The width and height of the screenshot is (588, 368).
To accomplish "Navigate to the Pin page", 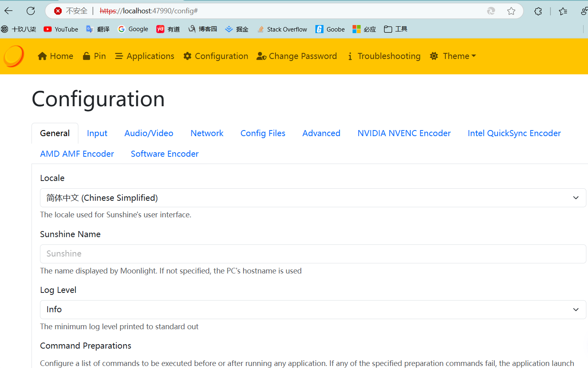I will pos(94,56).
